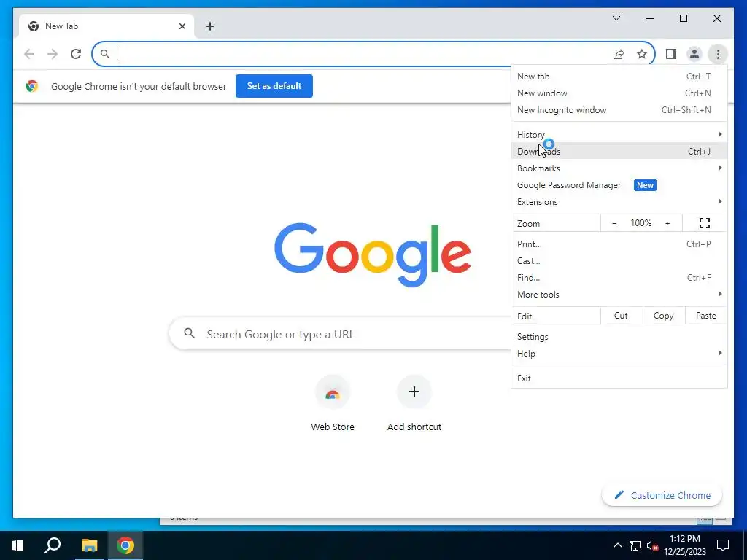
Task: Close the New Tab tab
Action: pos(182,26)
